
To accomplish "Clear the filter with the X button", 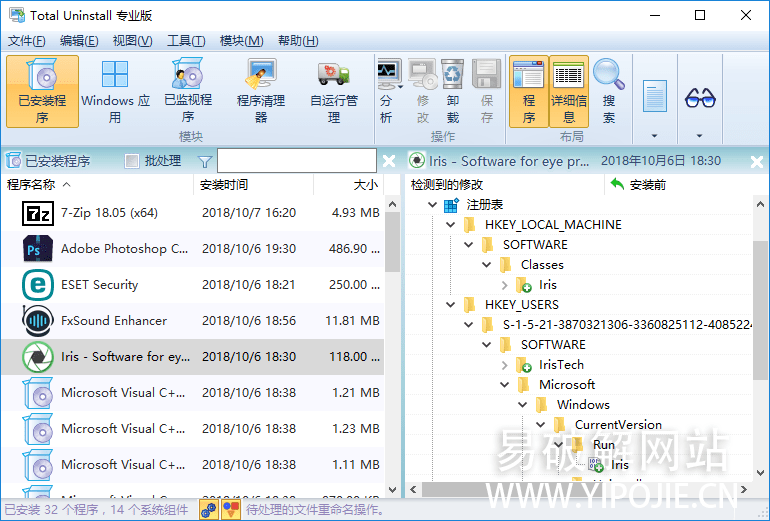I will [389, 161].
